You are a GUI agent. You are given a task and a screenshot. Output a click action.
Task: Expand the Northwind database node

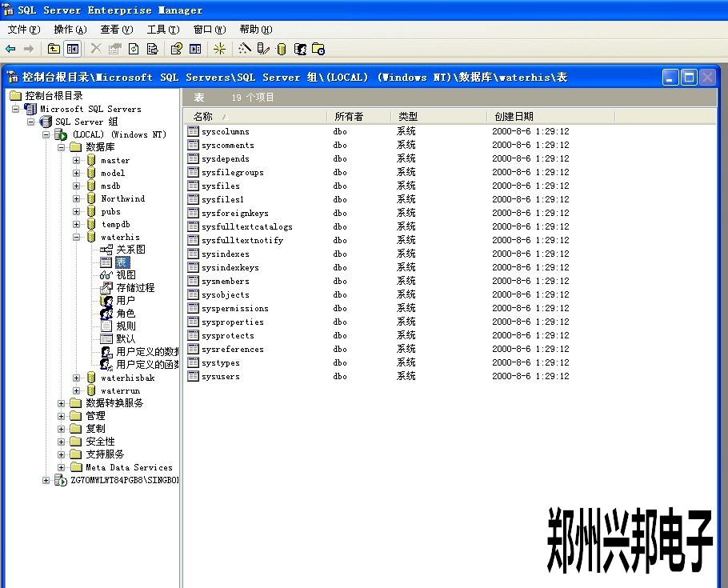point(77,198)
